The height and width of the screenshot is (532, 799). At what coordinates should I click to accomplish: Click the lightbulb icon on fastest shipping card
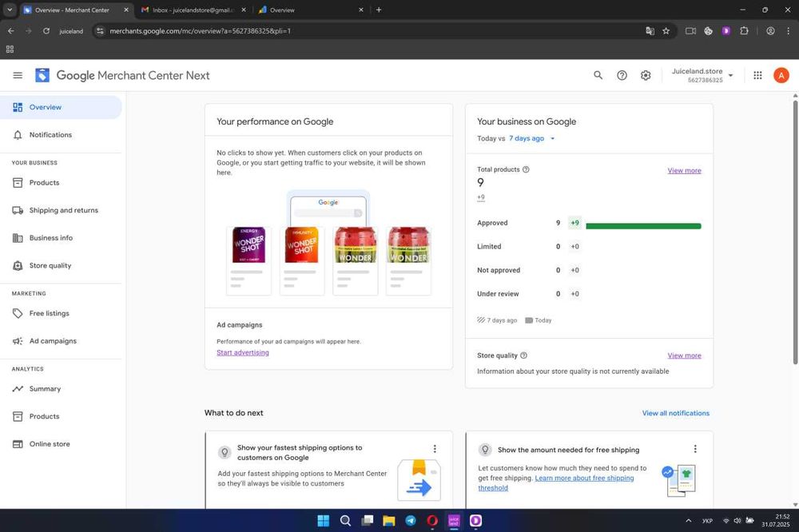(225, 452)
